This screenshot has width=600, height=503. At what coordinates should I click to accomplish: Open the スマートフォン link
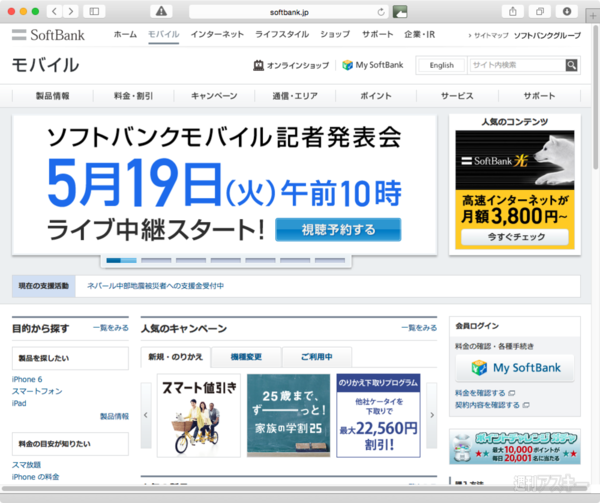point(37,391)
